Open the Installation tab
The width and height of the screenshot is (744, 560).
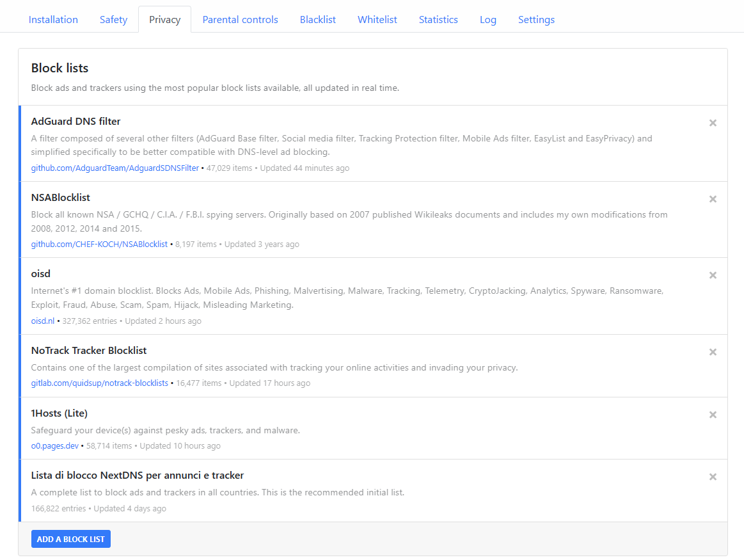pyautogui.click(x=53, y=20)
